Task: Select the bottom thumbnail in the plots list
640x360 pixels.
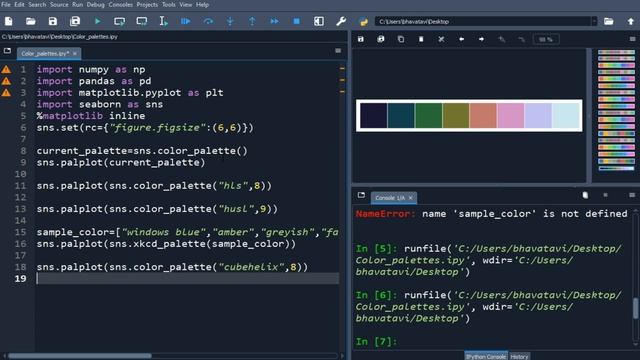Action: click(616, 168)
